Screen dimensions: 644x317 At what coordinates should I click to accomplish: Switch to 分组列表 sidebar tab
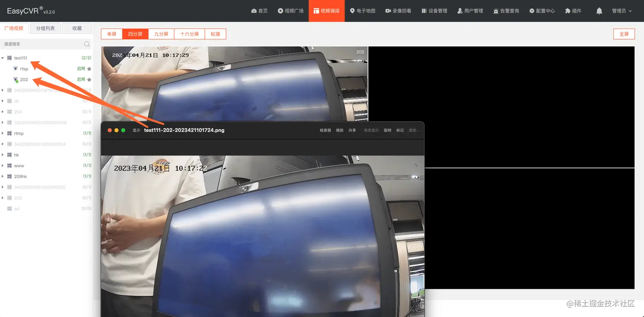coord(45,28)
